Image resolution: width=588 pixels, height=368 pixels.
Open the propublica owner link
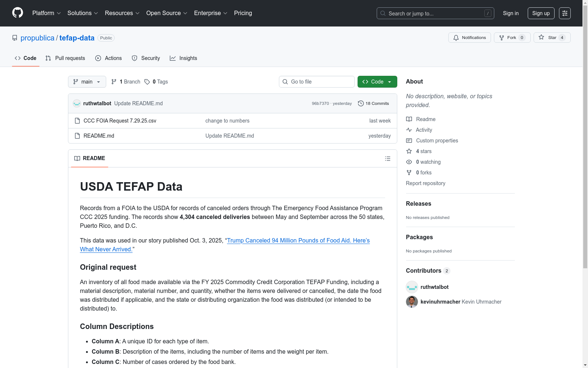click(37, 38)
